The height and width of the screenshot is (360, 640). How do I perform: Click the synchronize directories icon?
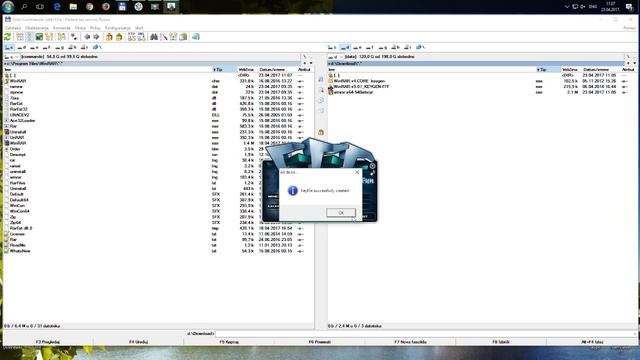[x=173, y=37]
